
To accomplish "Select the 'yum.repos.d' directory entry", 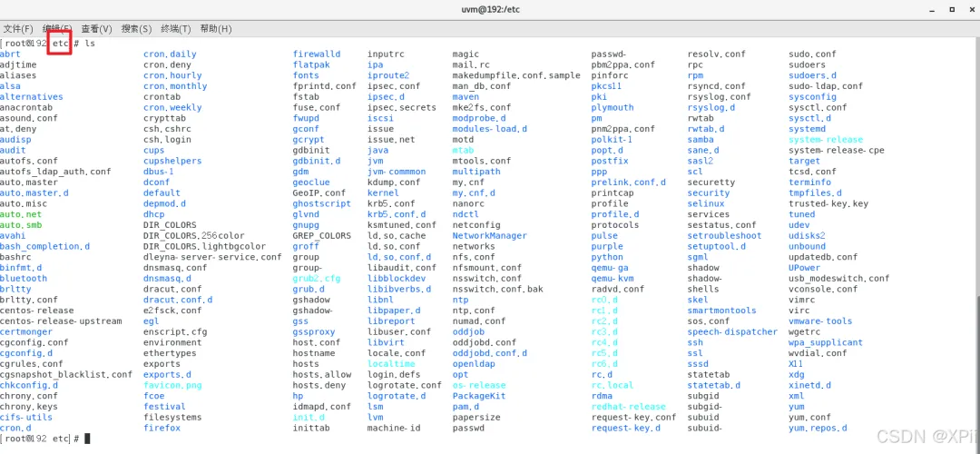I will coord(818,428).
